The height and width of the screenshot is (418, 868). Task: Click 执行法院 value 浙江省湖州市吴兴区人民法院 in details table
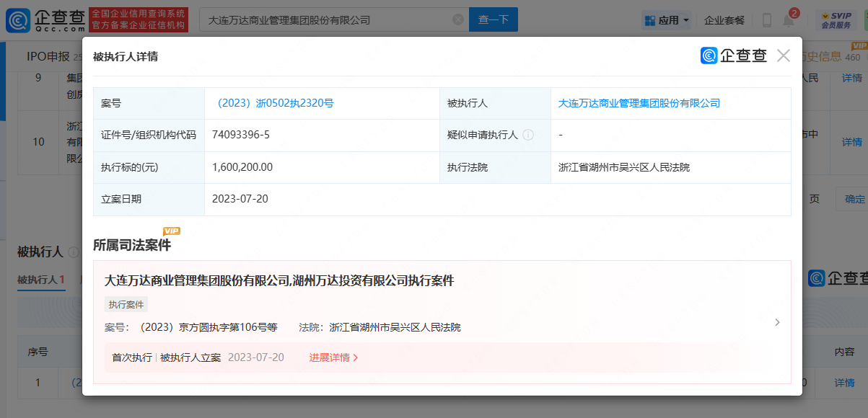click(624, 167)
